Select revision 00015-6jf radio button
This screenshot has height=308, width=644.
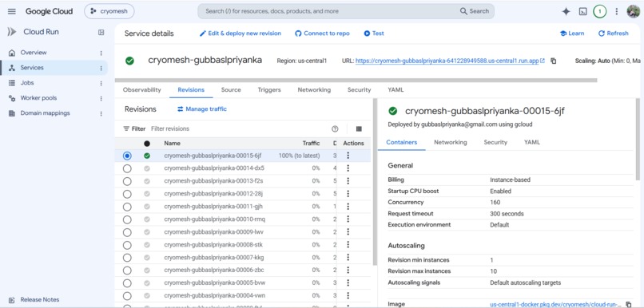pos(127,156)
